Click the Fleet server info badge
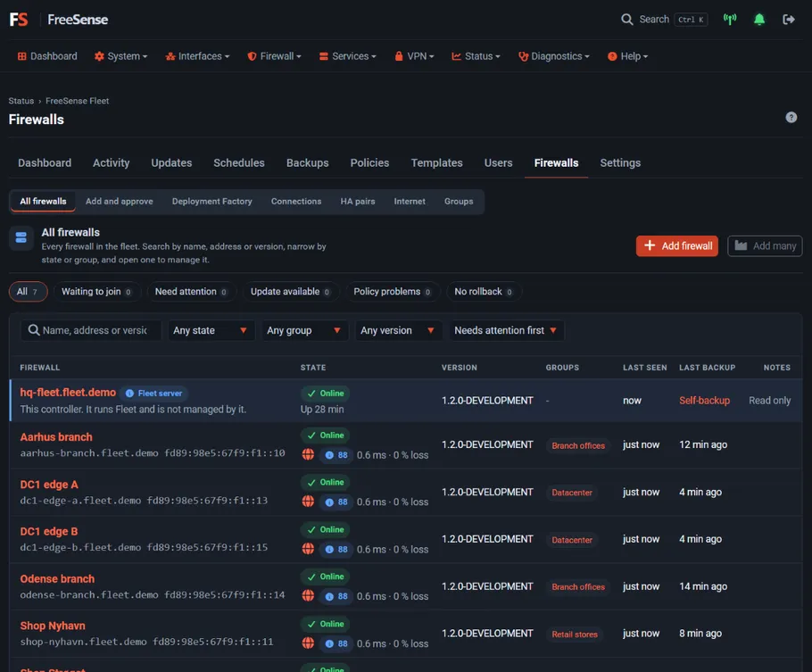This screenshot has width=812, height=672. pos(153,394)
